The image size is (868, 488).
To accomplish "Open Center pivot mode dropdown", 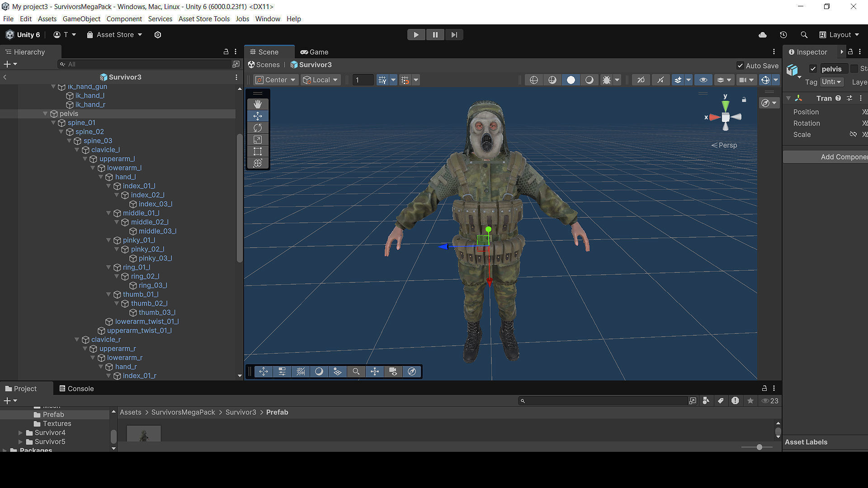I will [x=275, y=80].
